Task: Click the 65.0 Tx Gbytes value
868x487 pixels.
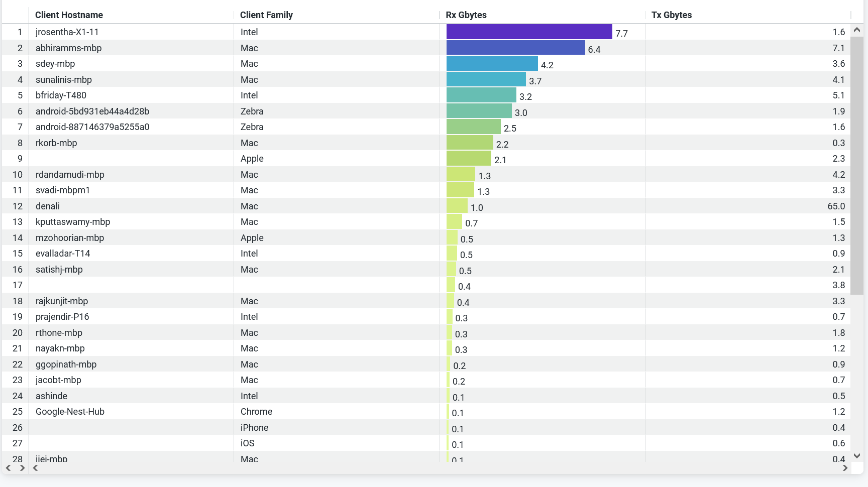Action: click(836, 206)
